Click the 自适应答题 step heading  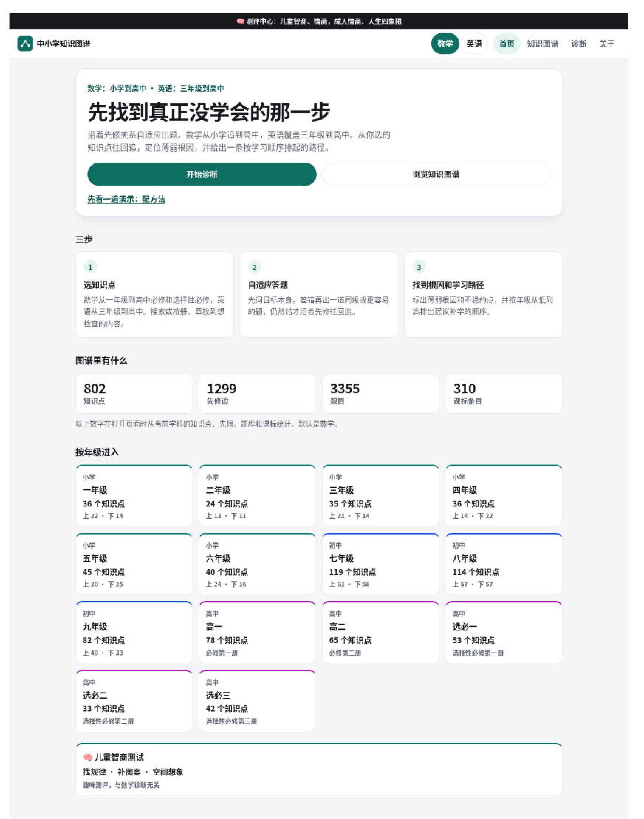268,285
